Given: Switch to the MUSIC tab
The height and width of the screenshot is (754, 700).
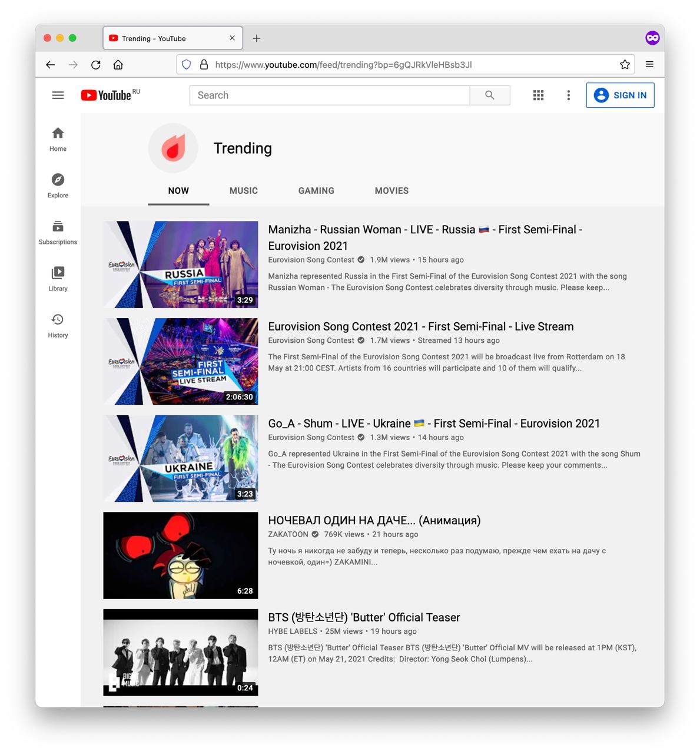Looking at the screenshot, I should (x=244, y=191).
